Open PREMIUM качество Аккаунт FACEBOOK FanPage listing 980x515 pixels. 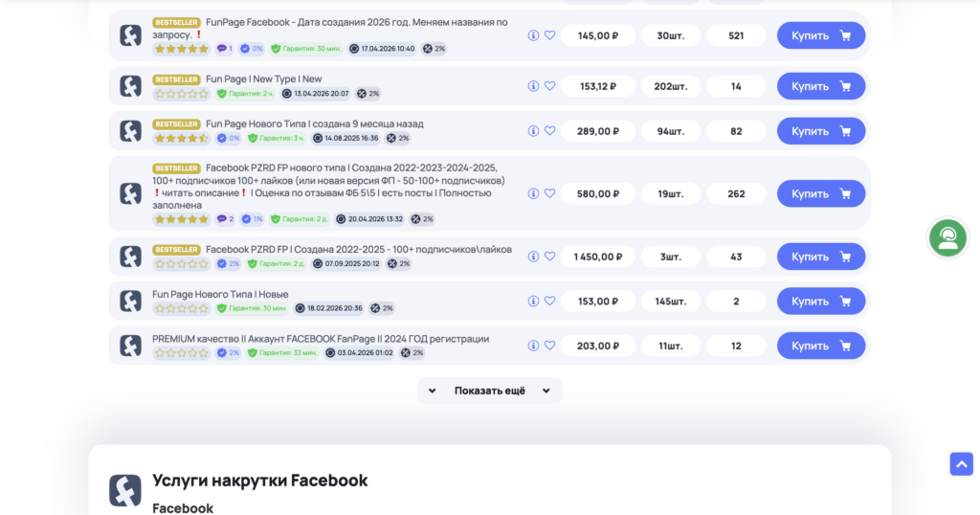point(321,339)
